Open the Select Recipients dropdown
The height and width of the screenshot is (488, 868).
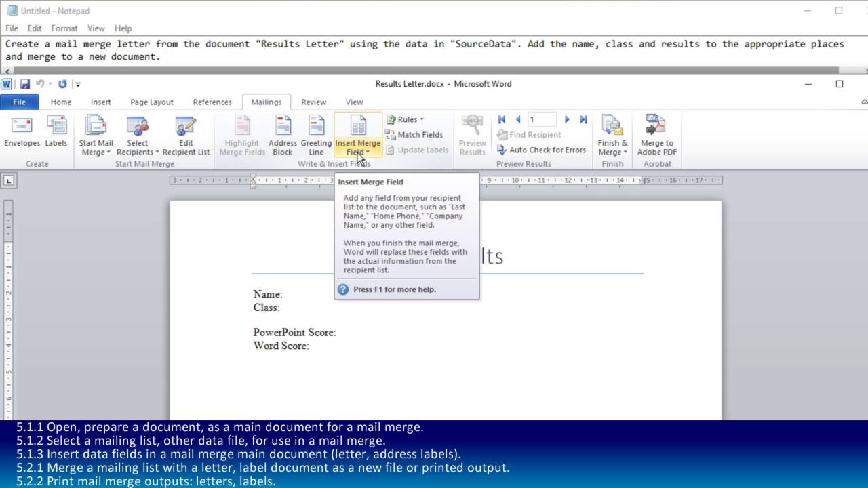pyautogui.click(x=138, y=136)
